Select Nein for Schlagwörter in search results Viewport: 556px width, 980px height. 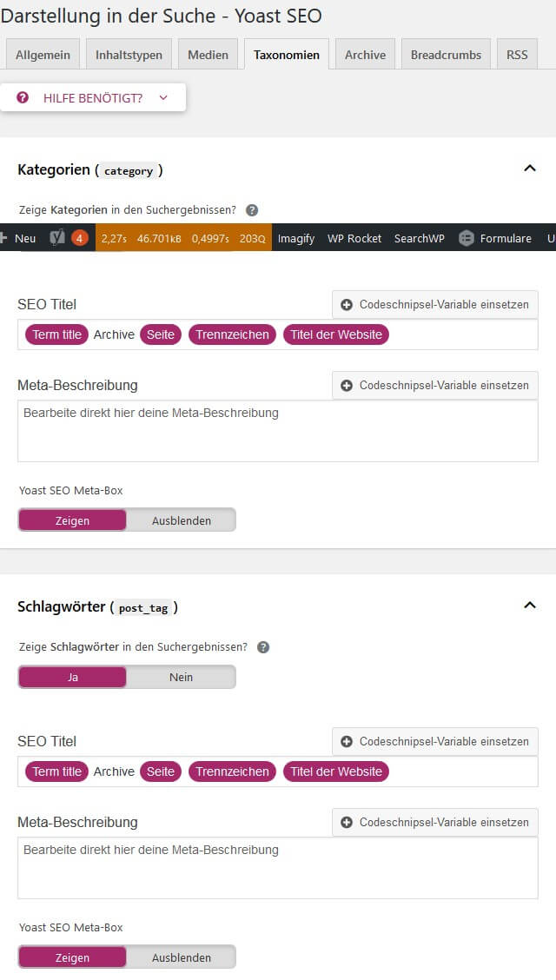(x=182, y=677)
